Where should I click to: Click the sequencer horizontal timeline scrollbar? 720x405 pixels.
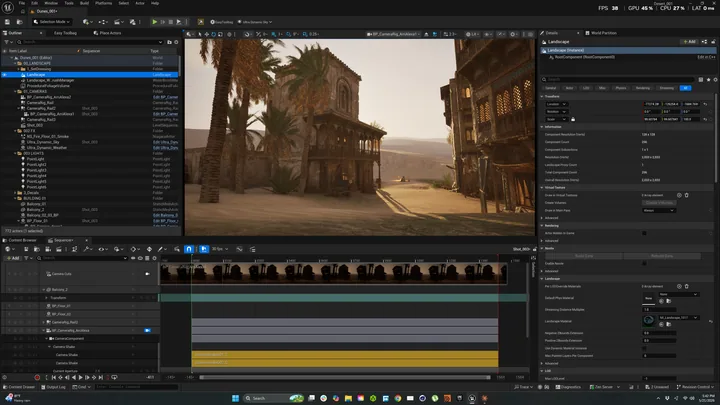point(345,377)
